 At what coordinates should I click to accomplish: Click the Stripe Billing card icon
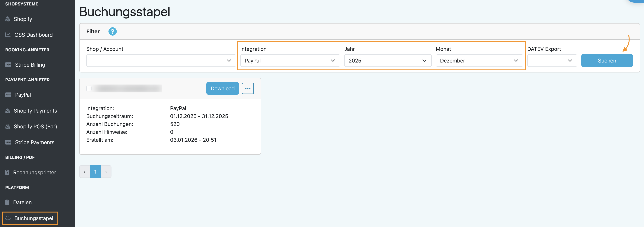pyautogui.click(x=8, y=65)
